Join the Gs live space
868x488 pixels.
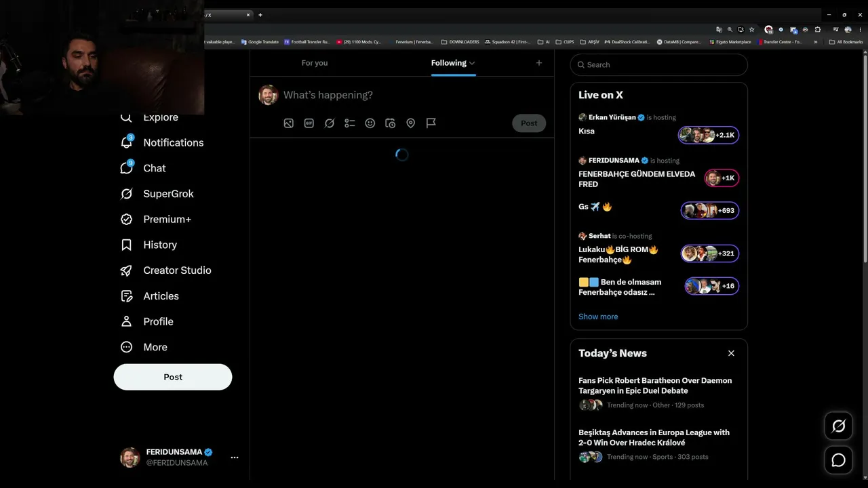click(x=710, y=211)
